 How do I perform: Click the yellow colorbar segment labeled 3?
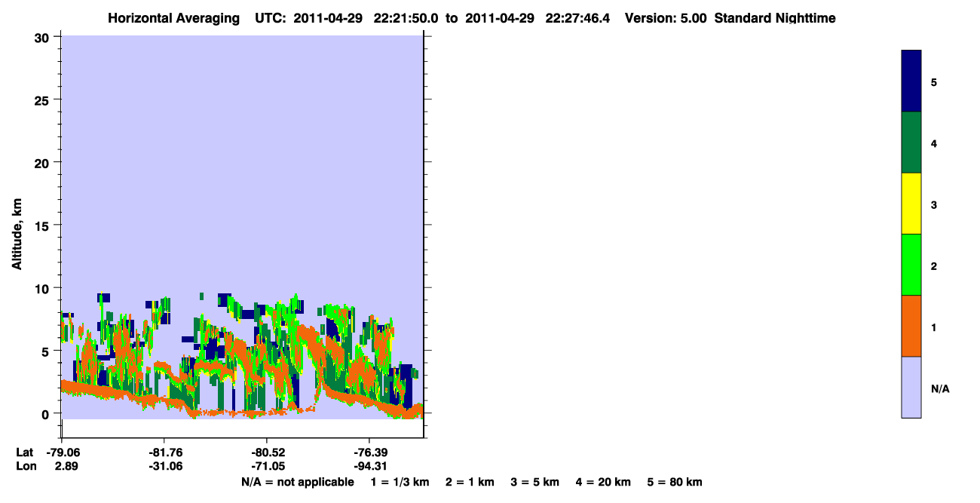[911, 204]
